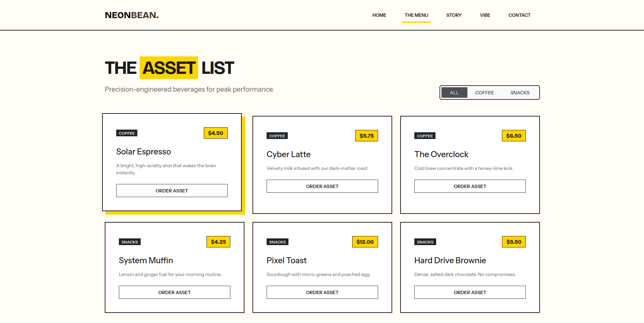Screen dimensions: 644x323
Task: Go to the CONTACT page
Action: [x=519, y=15]
